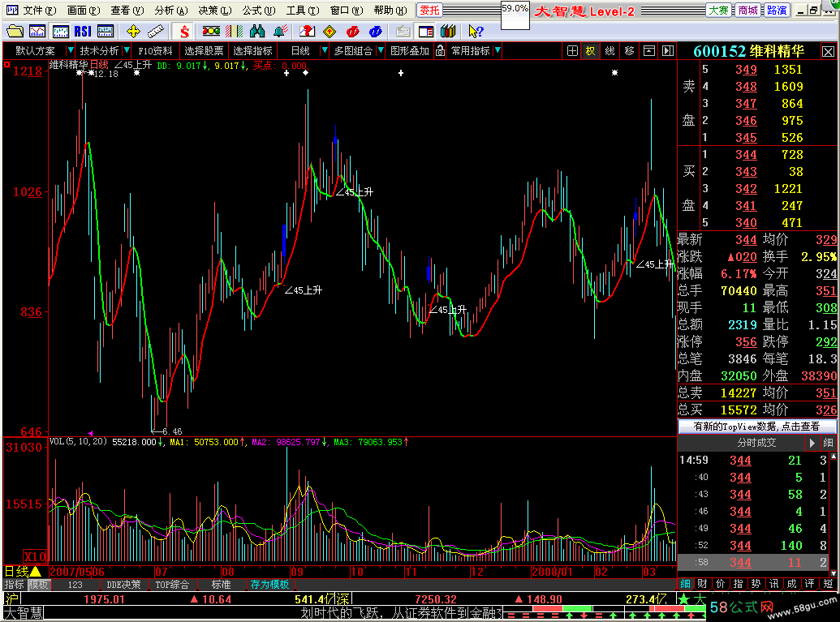Click the scrolling news ticker text

401,613
